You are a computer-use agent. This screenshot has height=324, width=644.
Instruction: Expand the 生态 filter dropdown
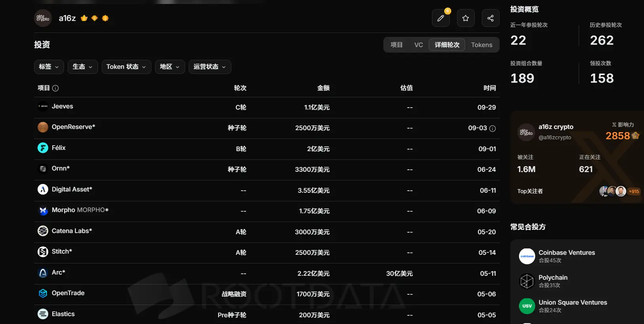[x=83, y=67]
